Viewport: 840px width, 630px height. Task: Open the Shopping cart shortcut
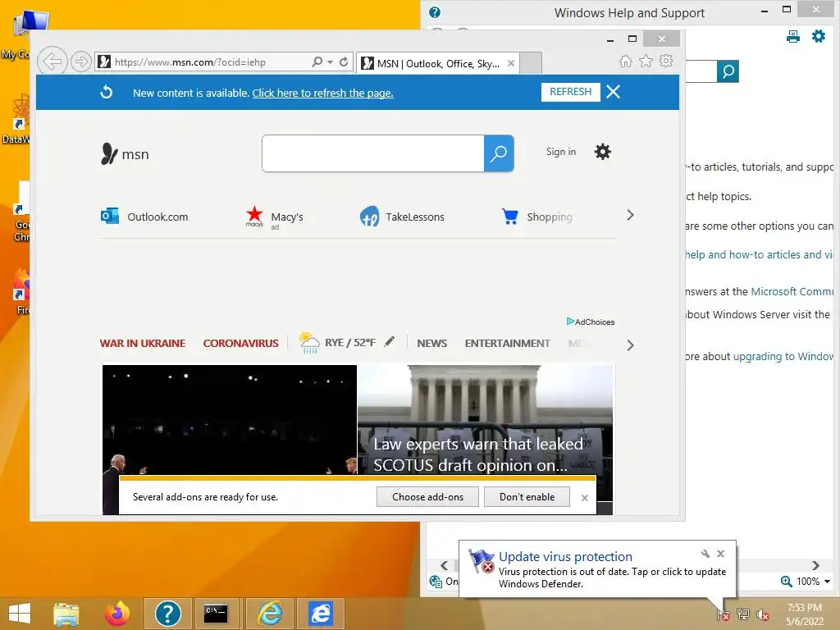pyautogui.click(x=536, y=217)
